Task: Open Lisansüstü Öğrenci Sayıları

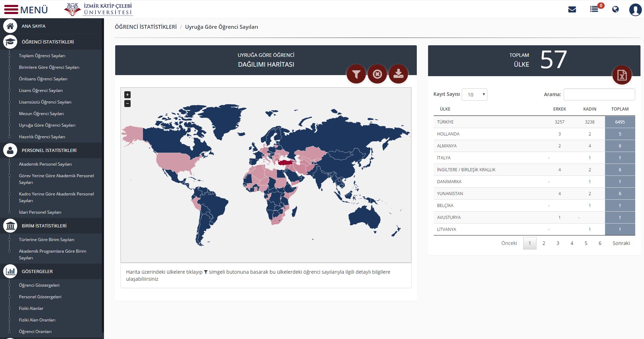Action: point(45,102)
